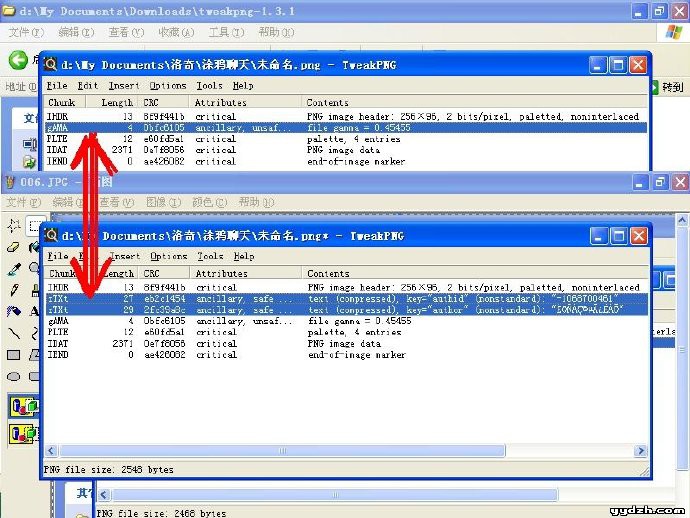This screenshot has height=518, width=690.
Task: Open the 图像 menu in Paint
Action: [x=156, y=202]
